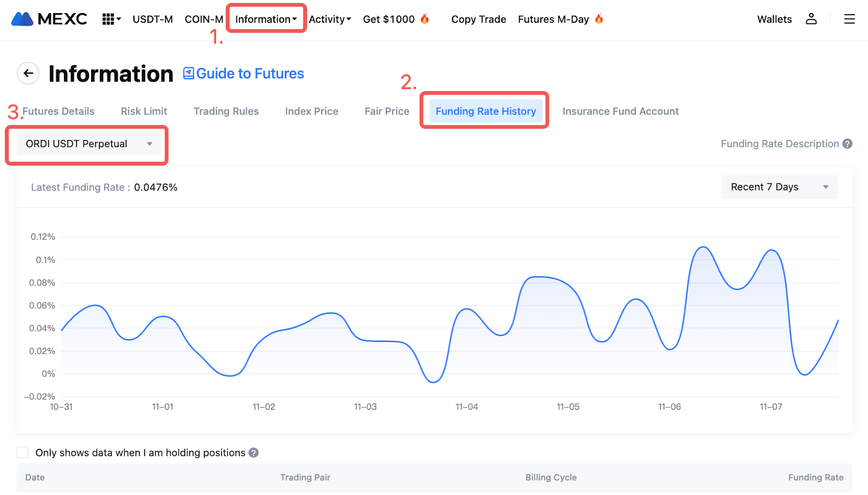Image resolution: width=868 pixels, height=495 pixels.
Task: Click the Funding Rate column header
Action: point(815,478)
